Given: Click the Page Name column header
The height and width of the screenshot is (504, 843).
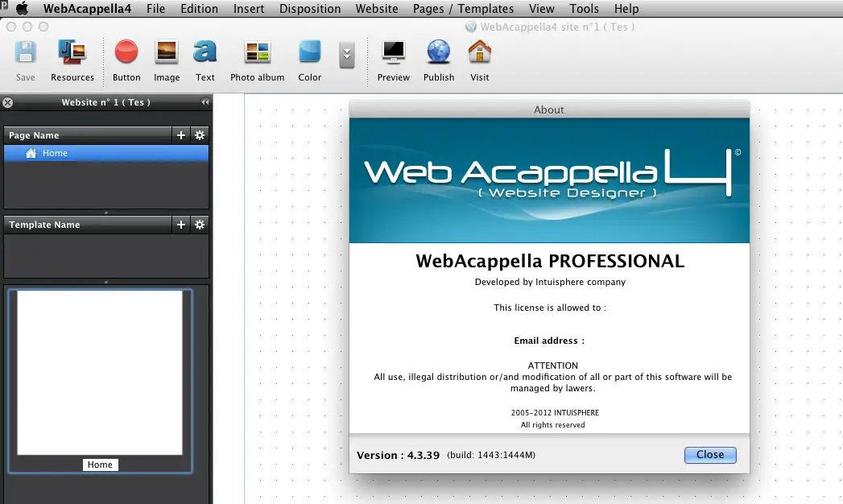Looking at the screenshot, I should 88,135.
